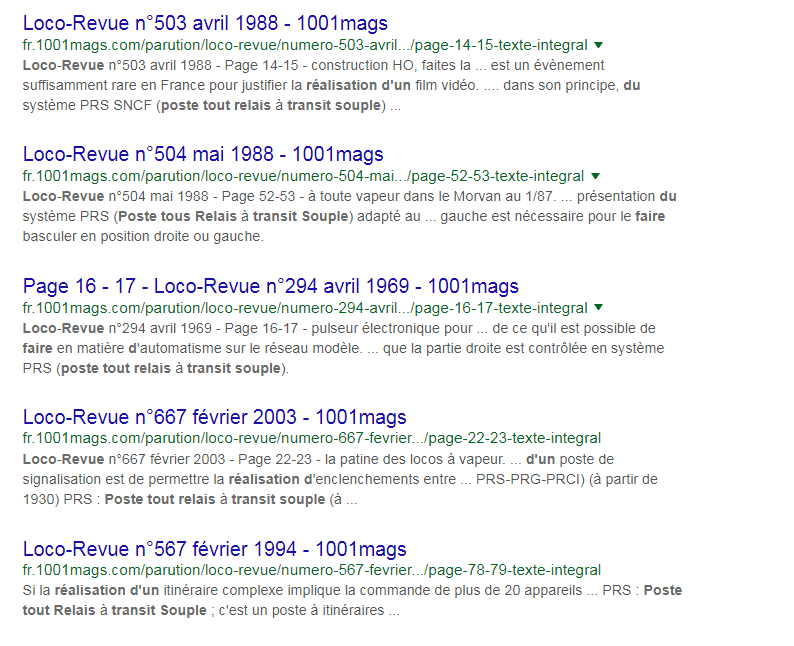The height and width of the screenshot is (646, 794).
Task: Open the Loco-Revue n°503 avril 1988 result
Action: coord(205,23)
